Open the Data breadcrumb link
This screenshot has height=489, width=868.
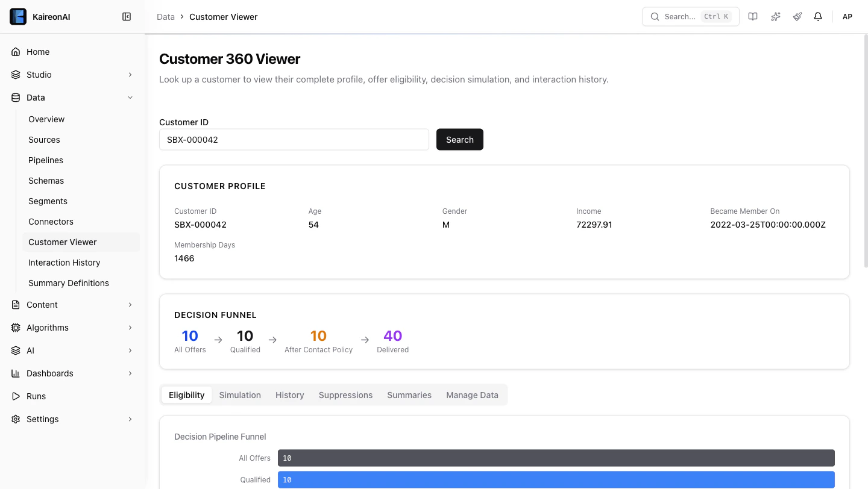[165, 16]
